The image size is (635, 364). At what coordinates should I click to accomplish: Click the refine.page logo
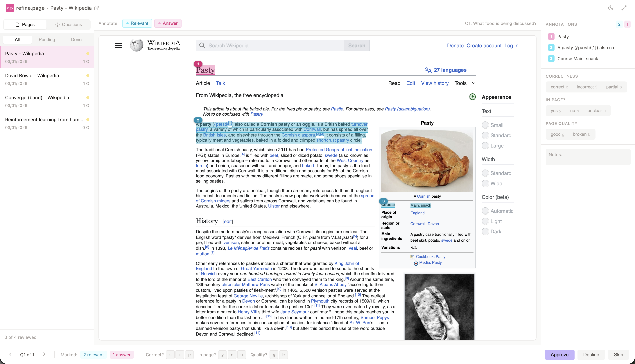[x=10, y=8]
